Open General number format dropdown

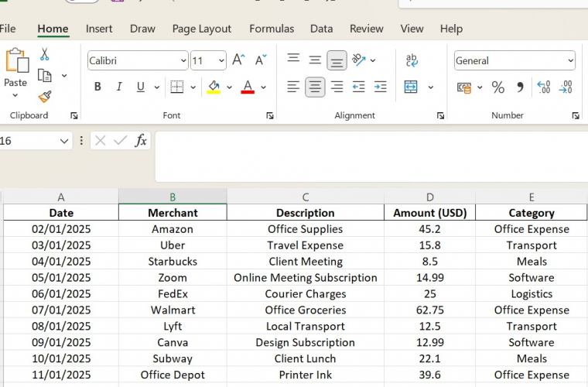click(570, 60)
